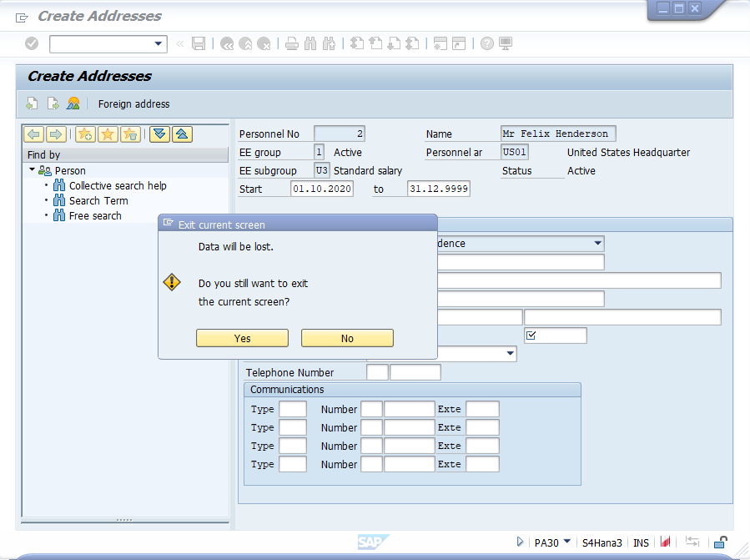Select Free search in the Find by tree
The image size is (750, 560).
tap(93, 215)
